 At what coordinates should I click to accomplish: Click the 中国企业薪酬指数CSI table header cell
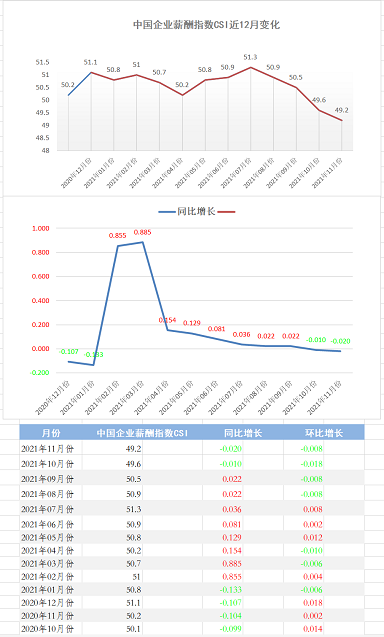click(142, 433)
